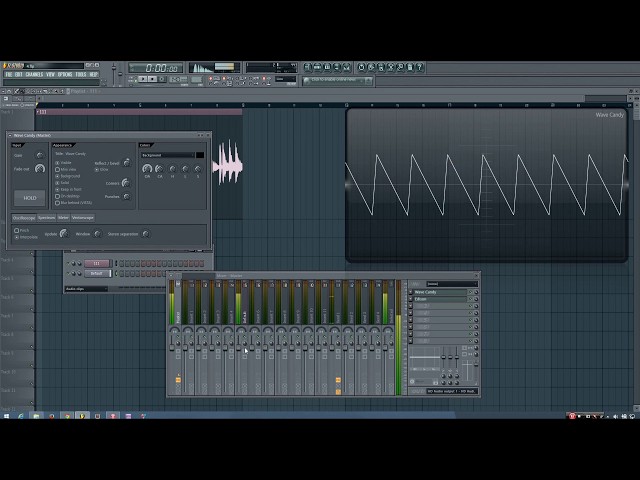Click the black color swatch in Colors
This screenshot has width=640, height=480.
[x=200, y=155]
